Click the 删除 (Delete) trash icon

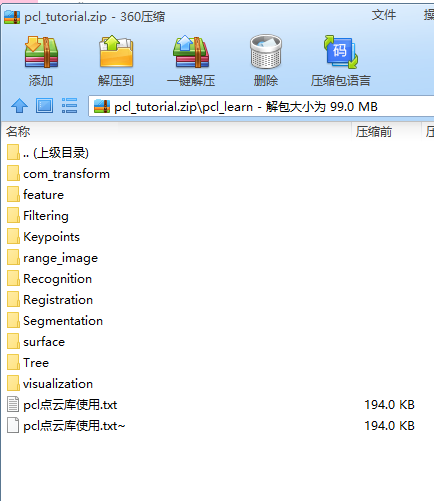click(x=266, y=52)
